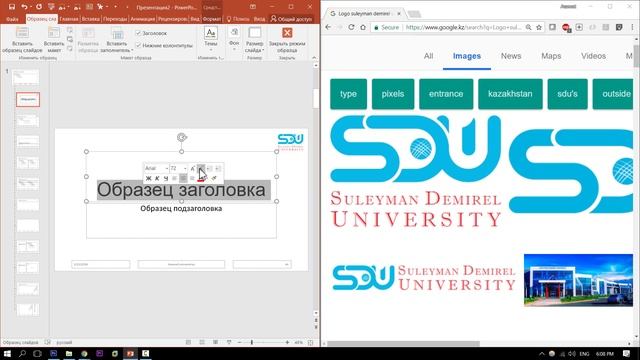Open the large SDU Suleyman Demirel University logo image
Image resolution: width=640 pixels, height=360 pixels.
[x=416, y=171]
